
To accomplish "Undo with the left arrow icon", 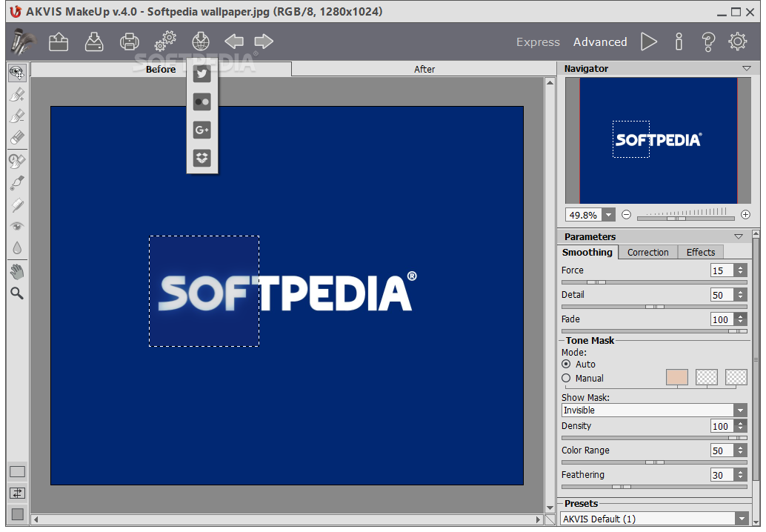I will click(x=234, y=41).
